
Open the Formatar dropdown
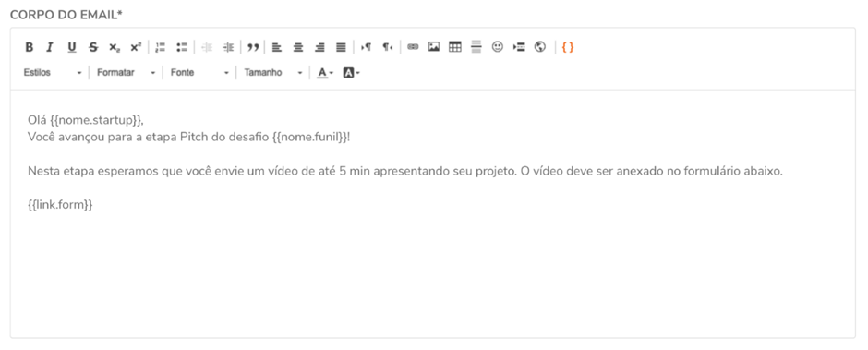pos(127,73)
